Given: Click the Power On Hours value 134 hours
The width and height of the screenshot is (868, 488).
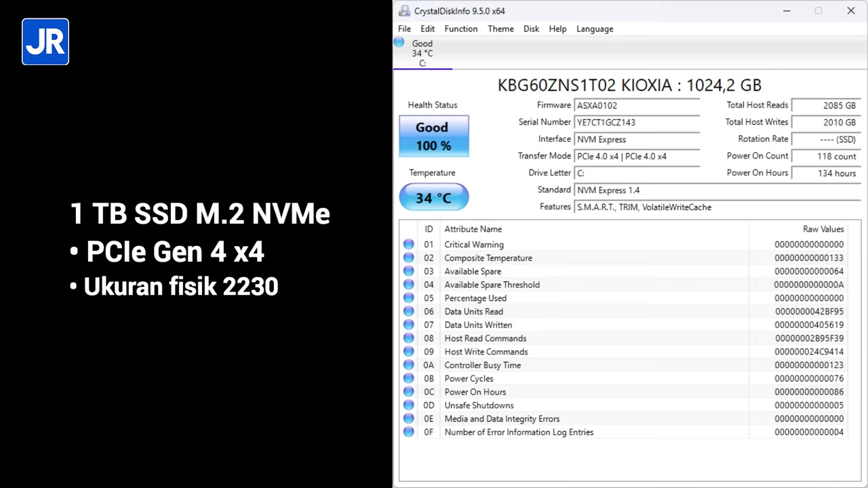Looking at the screenshot, I should [x=826, y=174].
